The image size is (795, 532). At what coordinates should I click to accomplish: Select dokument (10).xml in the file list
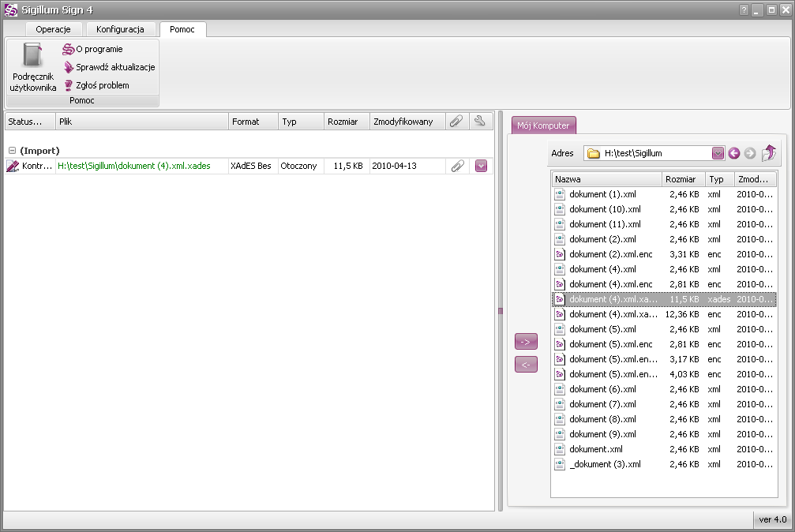coord(605,209)
